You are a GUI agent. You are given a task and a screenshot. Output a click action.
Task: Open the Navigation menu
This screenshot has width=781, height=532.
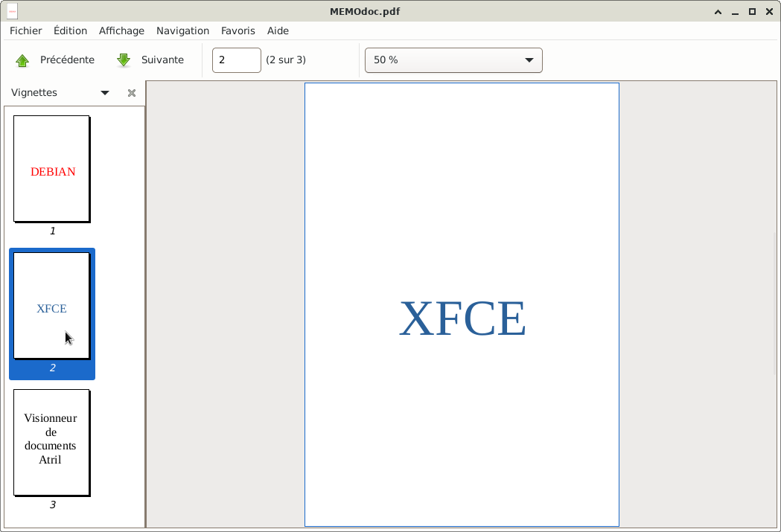[x=183, y=31]
